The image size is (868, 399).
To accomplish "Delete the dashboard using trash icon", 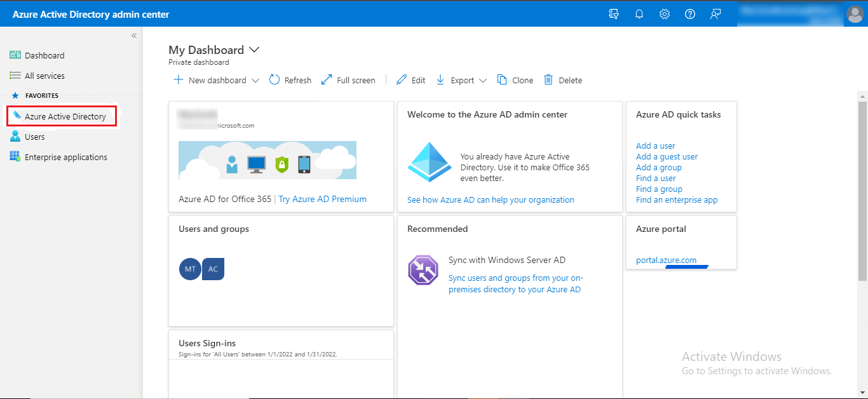I will pos(548,80).
